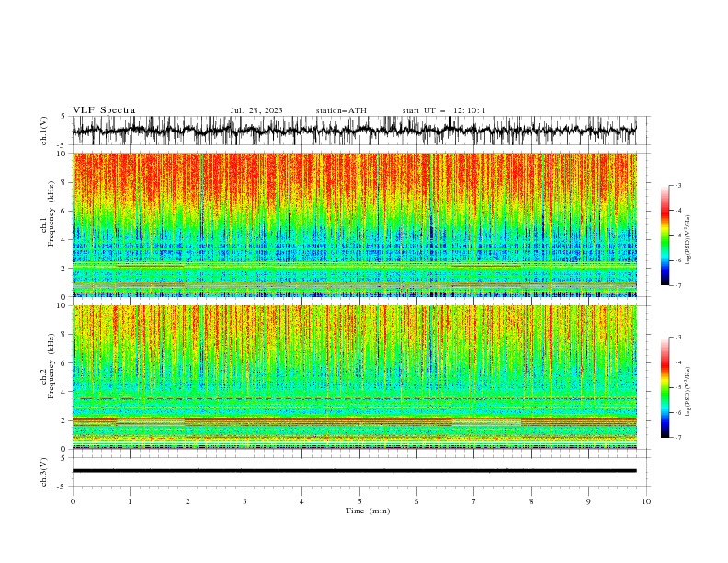Click the ch.2 "Frequency (kHz)" axis label
This screenshot has height=563, width=728.
pos(51,365)
